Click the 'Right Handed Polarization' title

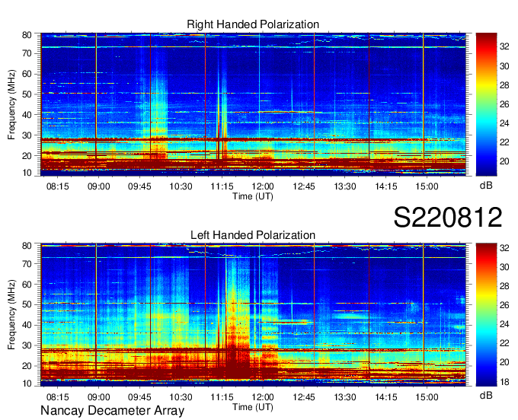(253, 24)
